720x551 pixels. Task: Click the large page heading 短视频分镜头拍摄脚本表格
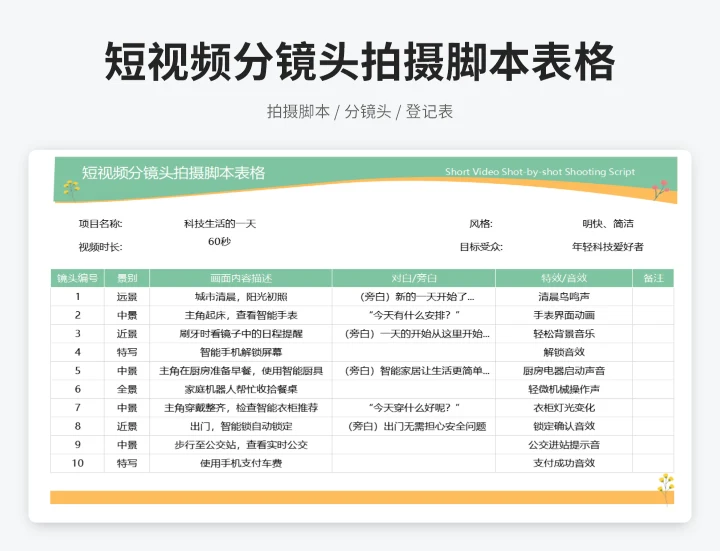point(360,61)
